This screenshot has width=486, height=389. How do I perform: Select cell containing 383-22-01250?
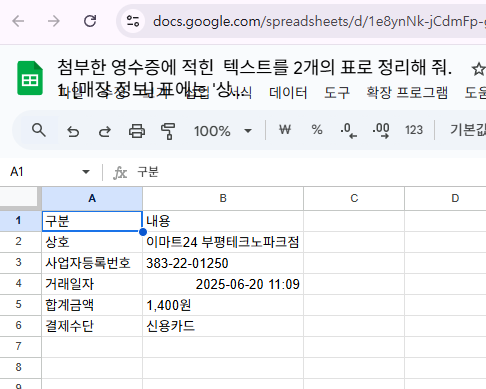coord(223,263)
